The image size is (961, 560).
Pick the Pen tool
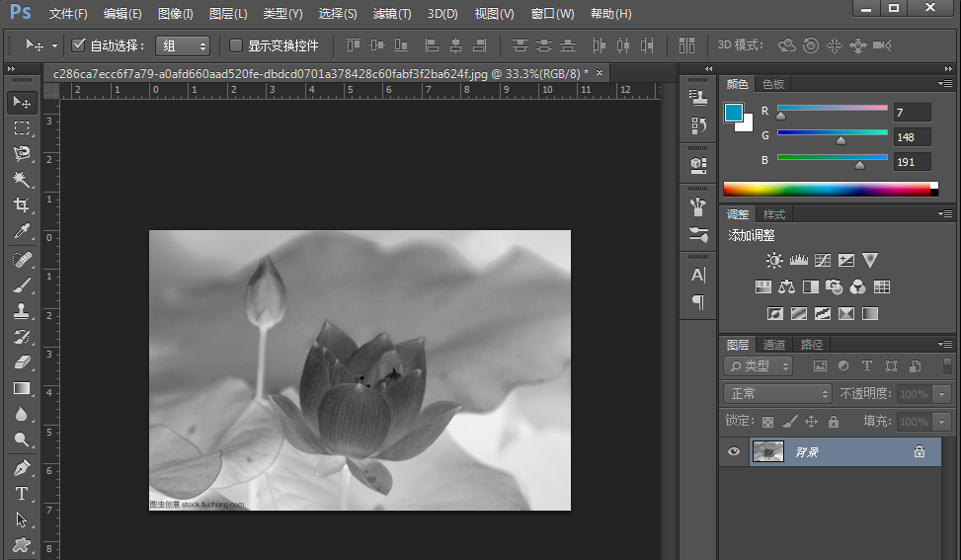click(21, 467)
